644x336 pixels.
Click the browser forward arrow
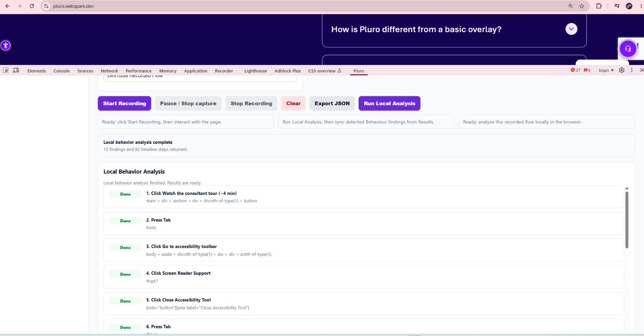click(19, 6)
